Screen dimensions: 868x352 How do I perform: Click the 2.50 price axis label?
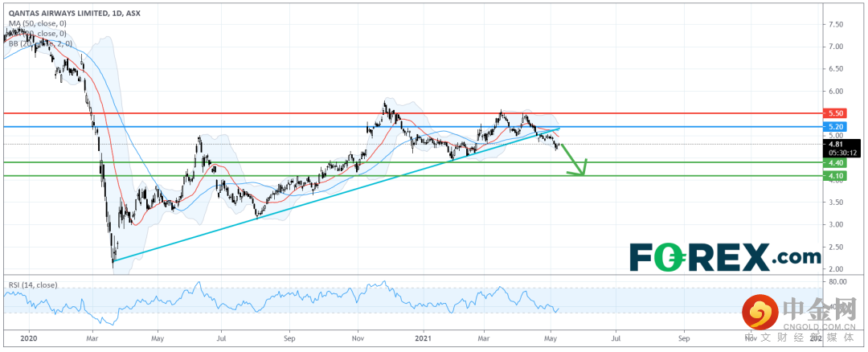coord(836,247)
